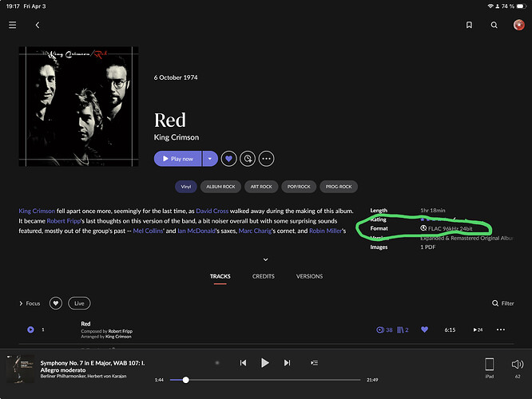Open Robin Miller artist link
The height and width of the screenshot is (399, 532).
(325, 231)
